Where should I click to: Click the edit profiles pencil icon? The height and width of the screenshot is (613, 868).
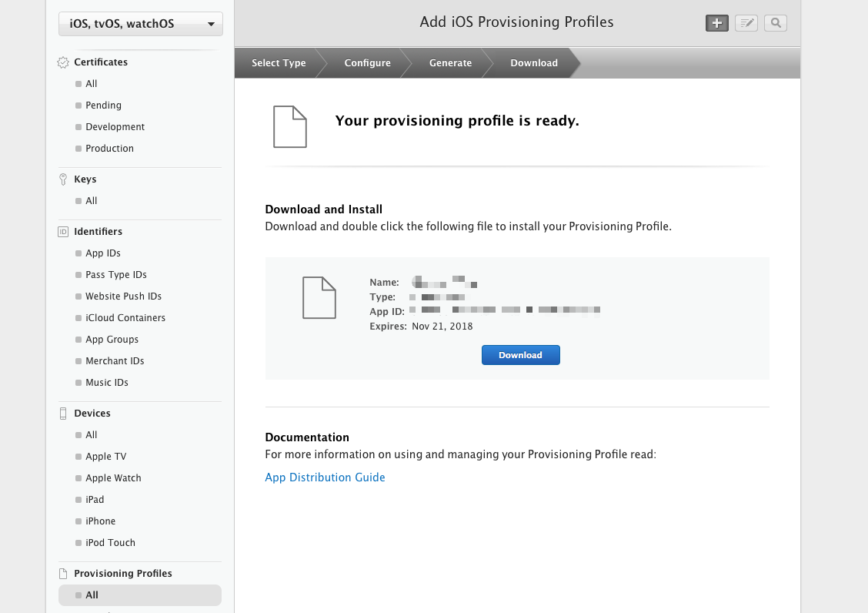point(746,23)
